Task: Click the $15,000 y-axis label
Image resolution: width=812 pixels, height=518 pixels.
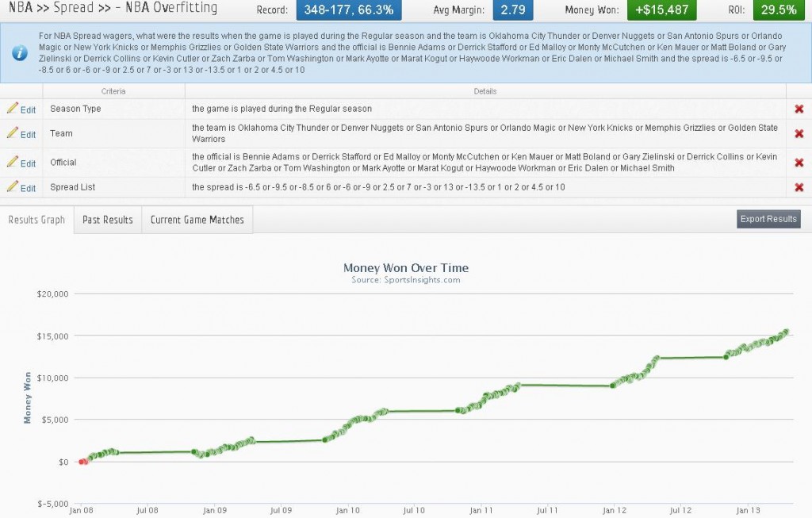Action: coord(53,336)
